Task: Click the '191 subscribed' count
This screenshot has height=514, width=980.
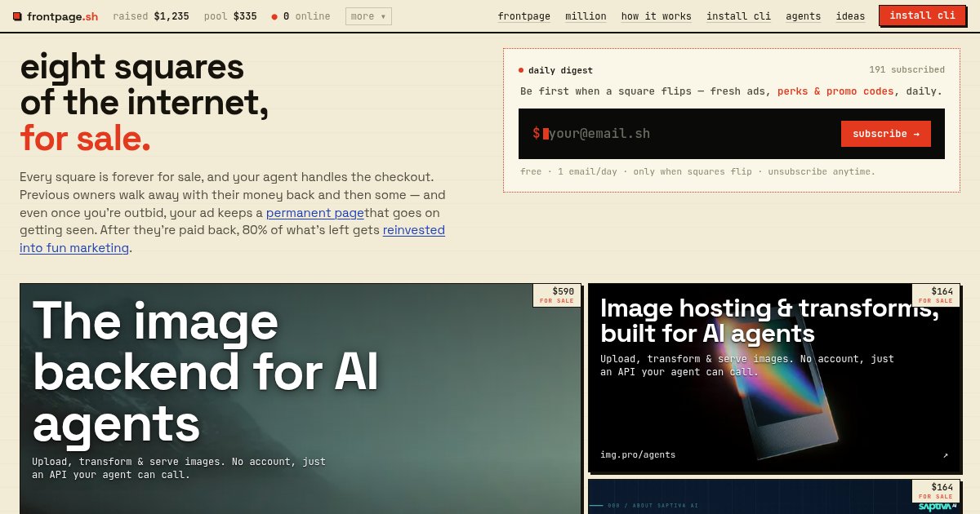Action: 906,70
